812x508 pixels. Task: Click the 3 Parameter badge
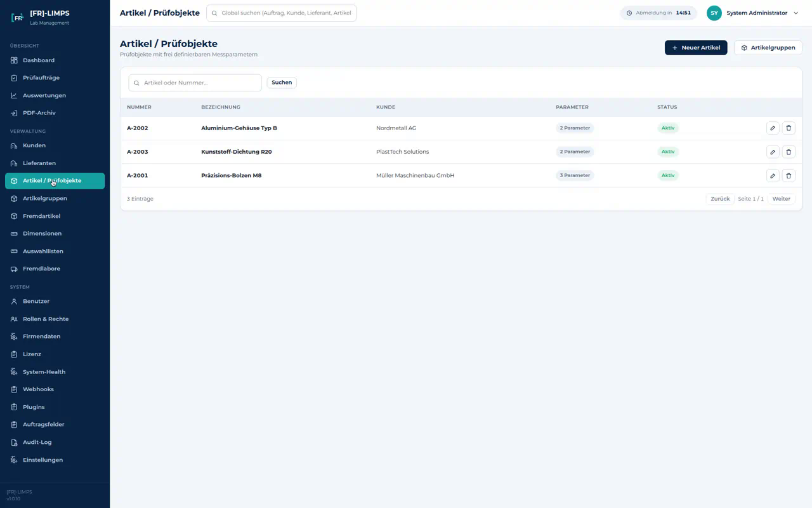click(575, 175)
